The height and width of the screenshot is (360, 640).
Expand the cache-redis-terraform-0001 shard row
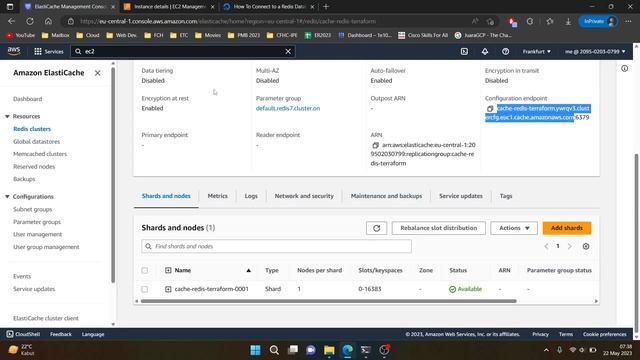point(168,289)
